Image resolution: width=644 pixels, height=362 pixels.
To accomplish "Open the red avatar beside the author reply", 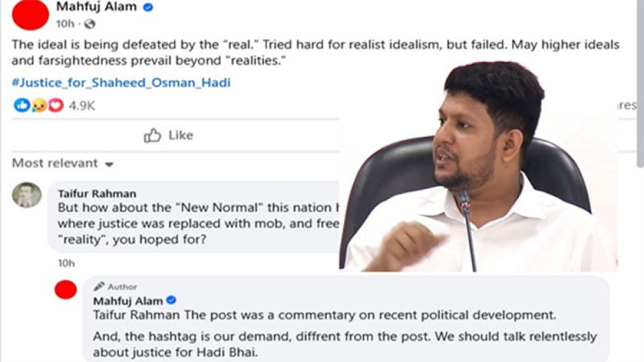I will pyautogui.click(x=65, y=290).
